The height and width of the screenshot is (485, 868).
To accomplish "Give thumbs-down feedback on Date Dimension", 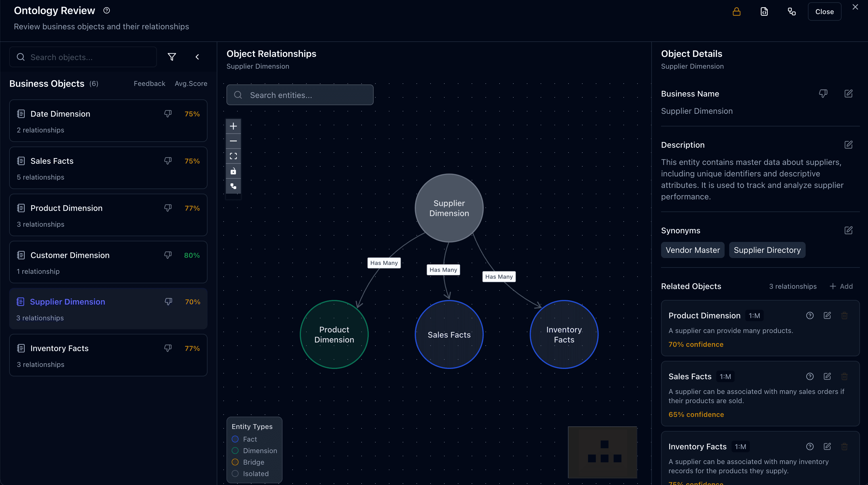I will click(168, 113).
